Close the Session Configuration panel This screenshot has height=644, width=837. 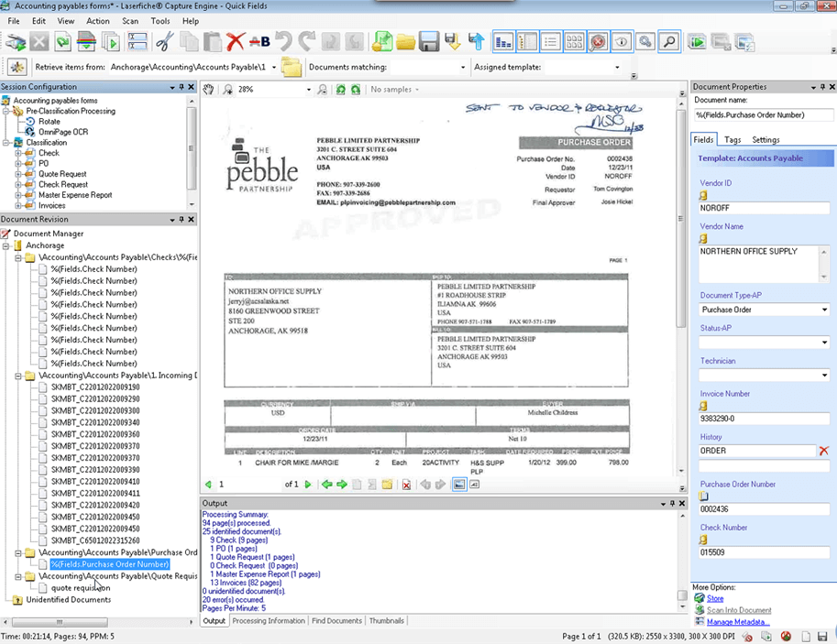point(191,87)
